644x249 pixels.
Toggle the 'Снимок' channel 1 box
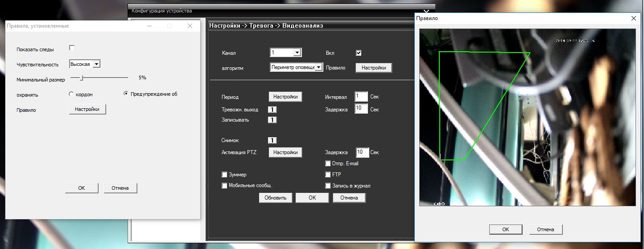[272, 140]
